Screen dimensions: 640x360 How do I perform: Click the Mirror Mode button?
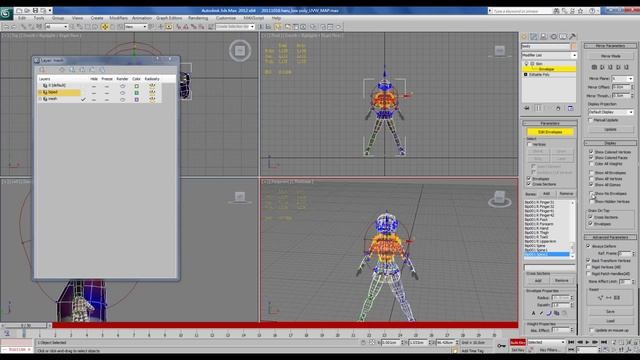coord(611,56)
